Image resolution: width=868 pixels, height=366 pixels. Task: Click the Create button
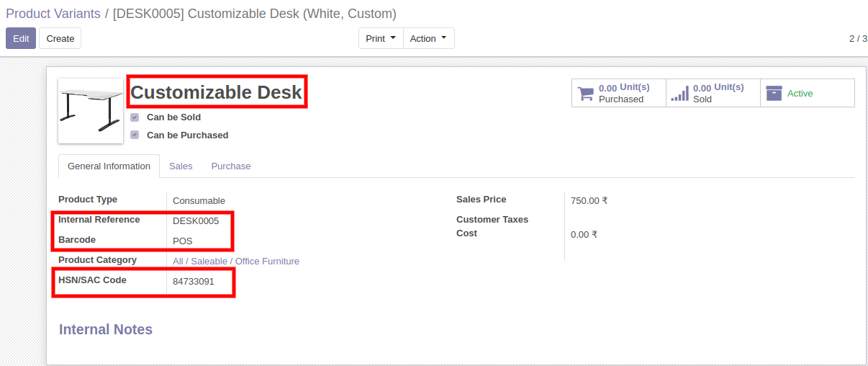point(60,38)
